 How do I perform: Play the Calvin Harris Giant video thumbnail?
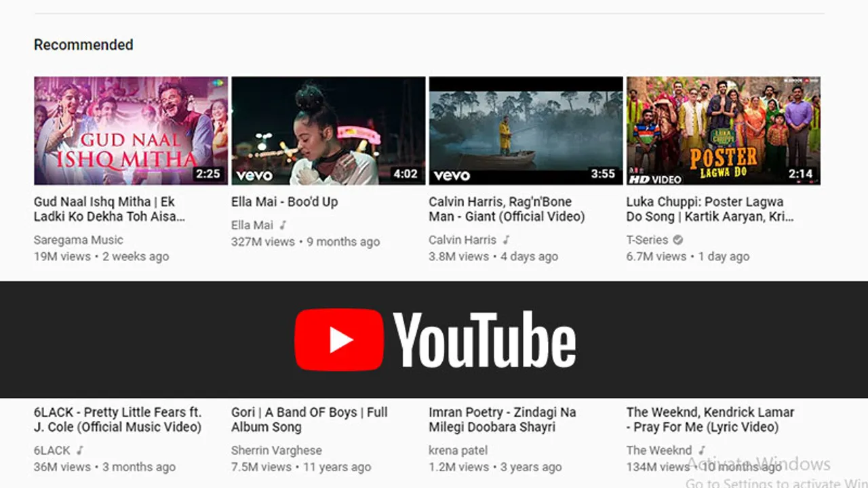pos(526,130)
